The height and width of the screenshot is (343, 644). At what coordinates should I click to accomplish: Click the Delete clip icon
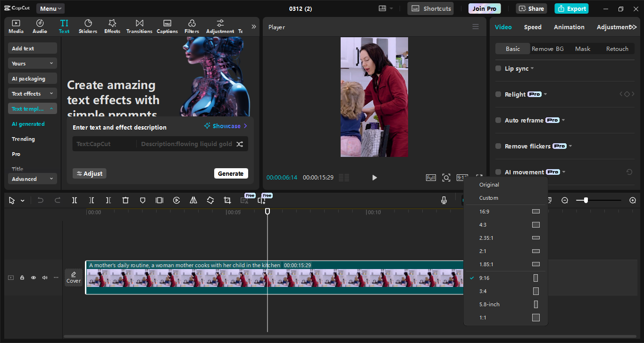pos(125,200)
